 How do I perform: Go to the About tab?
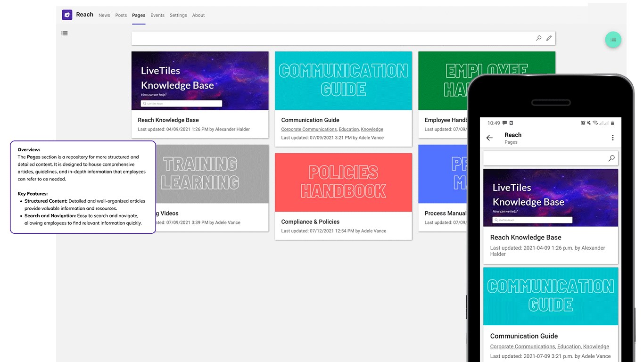tap(198, 15)
